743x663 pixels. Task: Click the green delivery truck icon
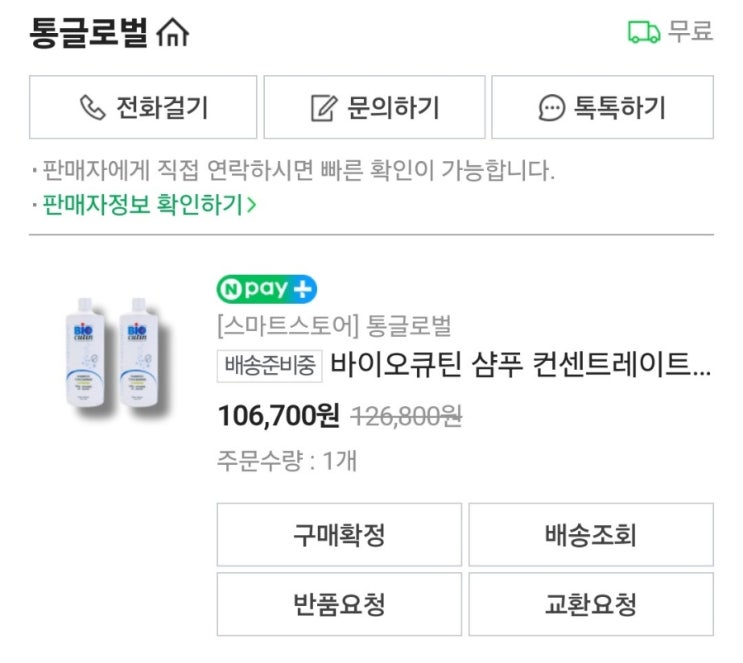(644, 32)
